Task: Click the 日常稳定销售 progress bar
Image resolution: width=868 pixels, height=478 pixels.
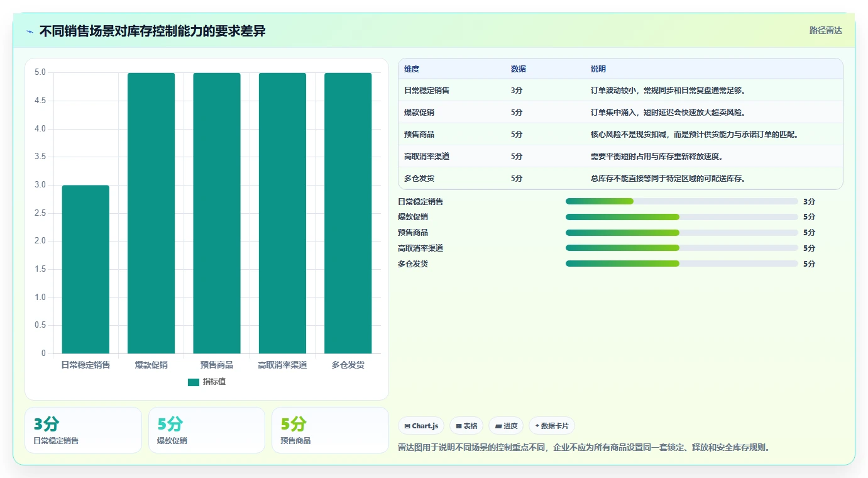Action: click(x=681, y=201)
